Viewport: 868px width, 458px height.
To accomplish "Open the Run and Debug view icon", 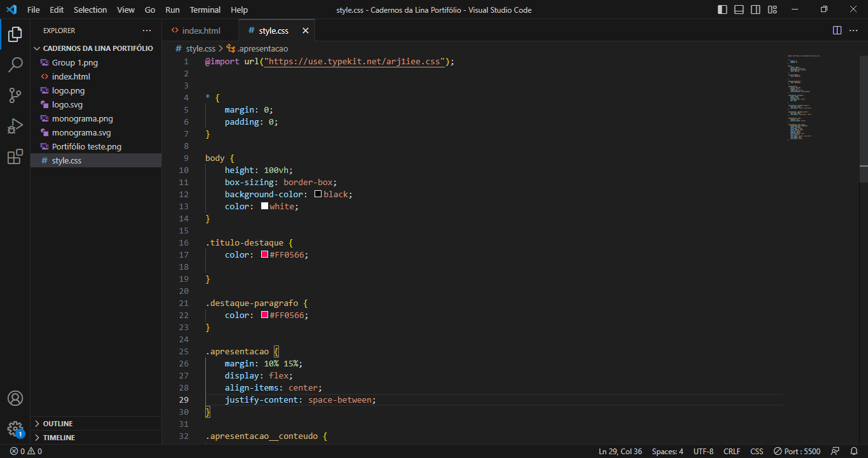I will pos(15,126).
